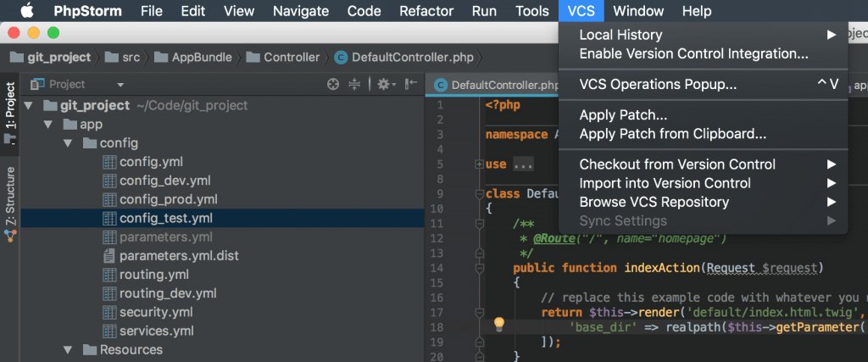This screenshot has height=362, width=868.
Task: Open the Local History submenu
Action: [703, 35]
